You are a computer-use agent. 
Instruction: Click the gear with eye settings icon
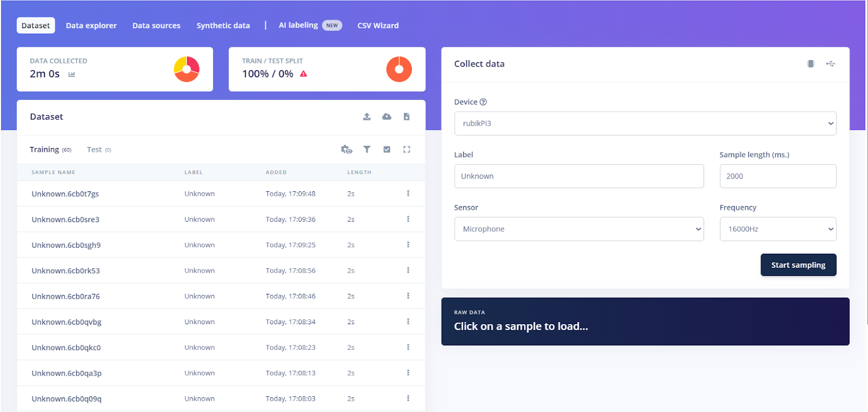tap(346, 150)
